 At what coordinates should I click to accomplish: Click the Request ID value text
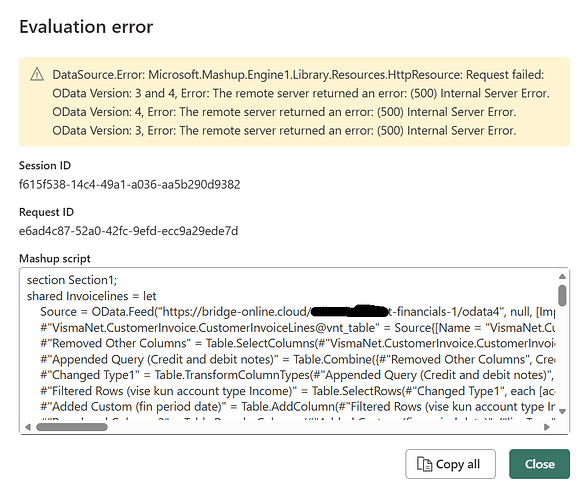click(x=128, y=231)
